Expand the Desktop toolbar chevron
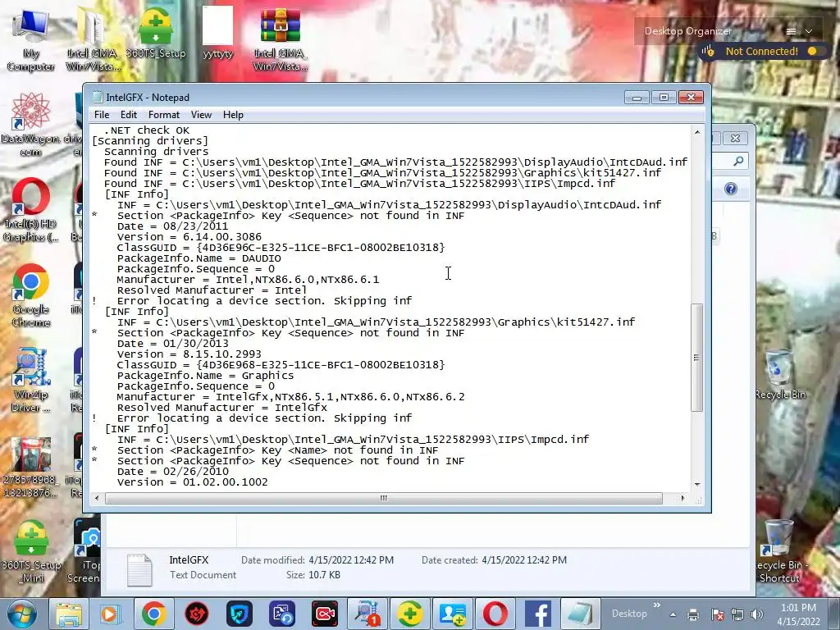The height and width of the screenshot is (630, 840). click(657, 605)
